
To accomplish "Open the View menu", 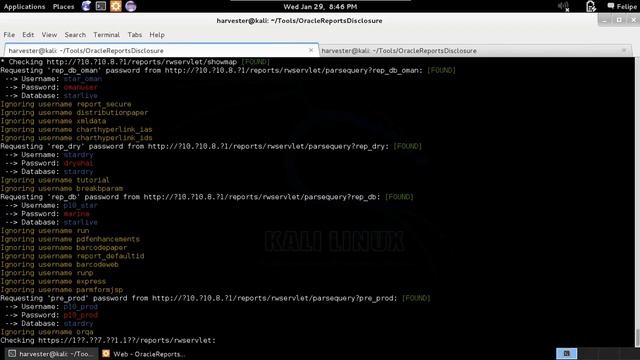I will click(x=49, y=35).
